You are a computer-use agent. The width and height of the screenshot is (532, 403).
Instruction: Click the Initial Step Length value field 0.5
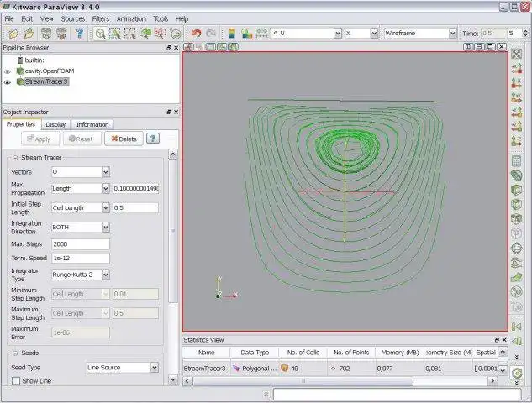click(x=135, y=207)
